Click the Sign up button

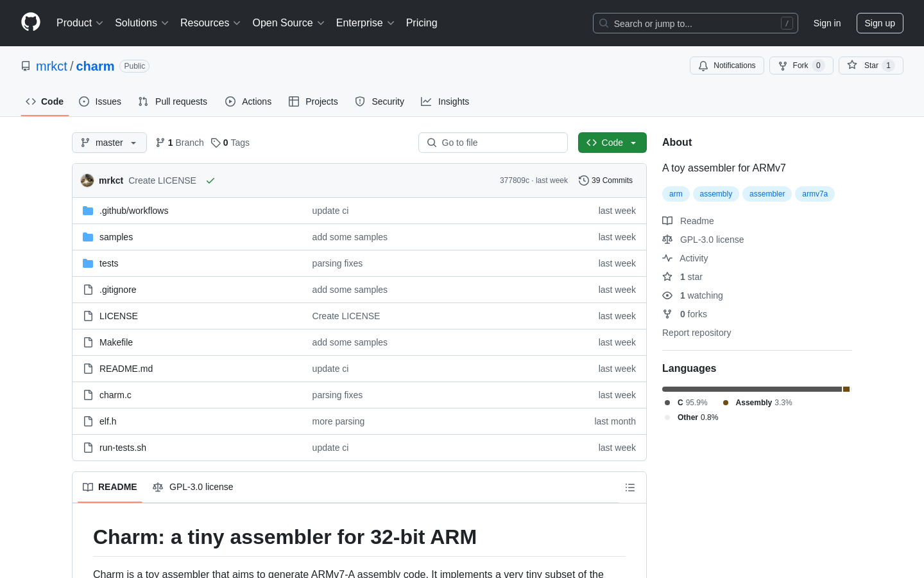pos(880,23)
